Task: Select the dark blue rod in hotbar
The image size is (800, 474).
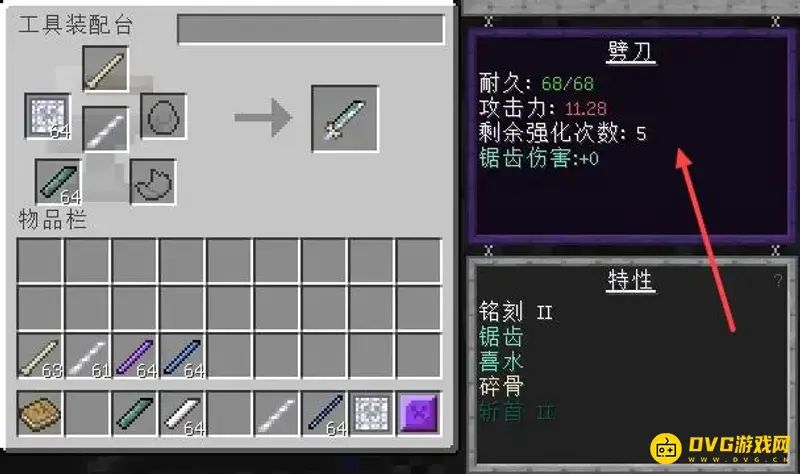Action: pyautogui.click(x=324, y=414)
